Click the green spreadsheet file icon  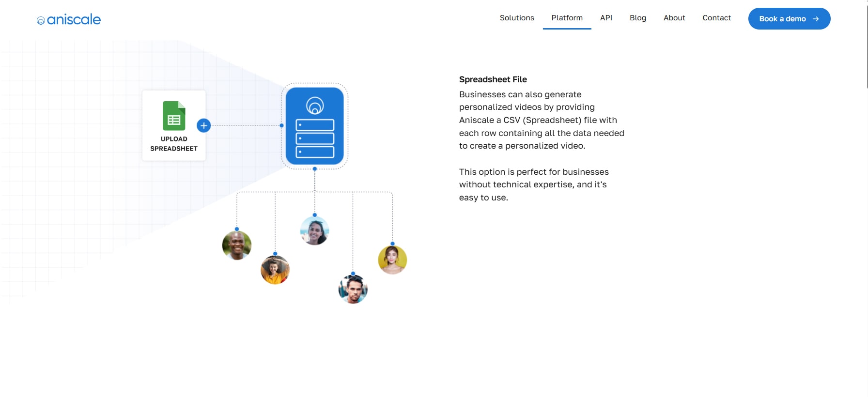(x=174, y=116)
